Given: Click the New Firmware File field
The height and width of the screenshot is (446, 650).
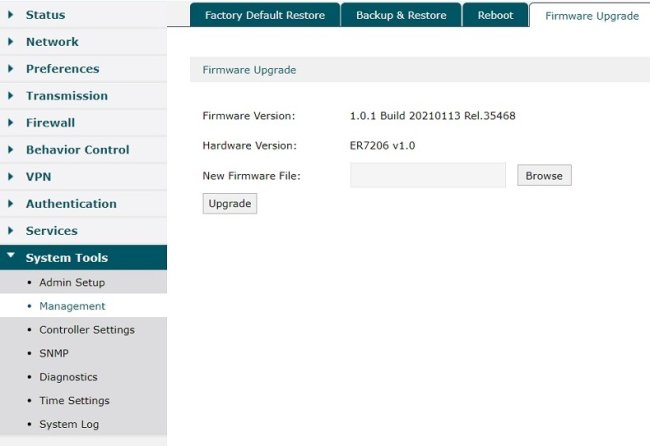Looking at the screenshot, I should 427,176.
